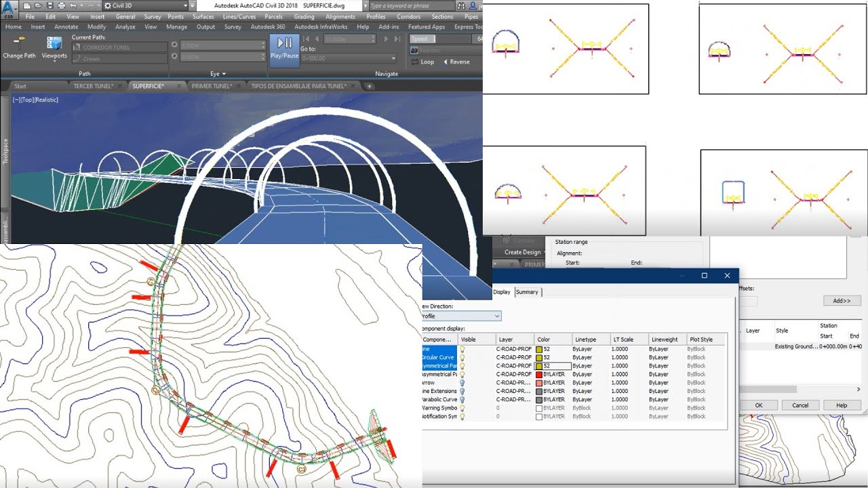The height and width of the screenshot is (488, 868).
Task: Click the Open file quick access icon
Action: pyautogui.click(x=39, y=5)
